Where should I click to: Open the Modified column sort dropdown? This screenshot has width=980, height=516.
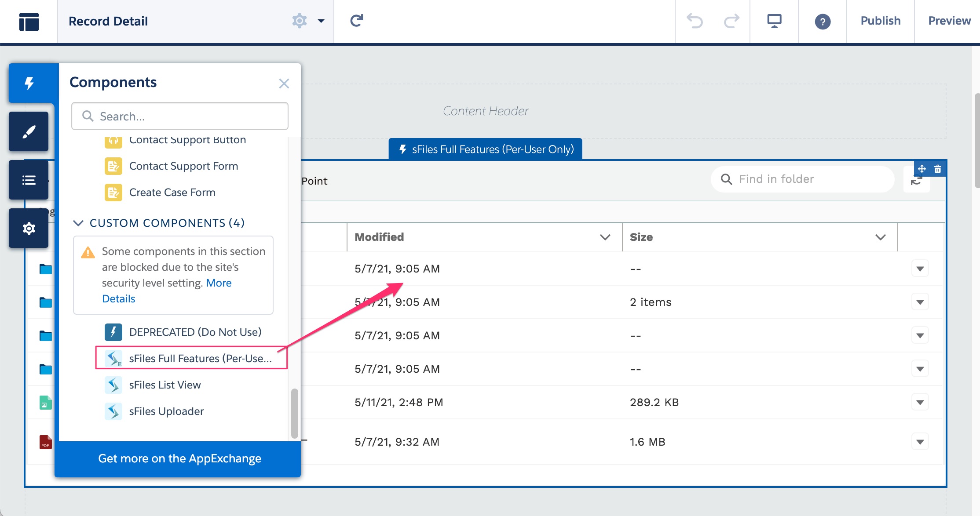click(605, 237)
